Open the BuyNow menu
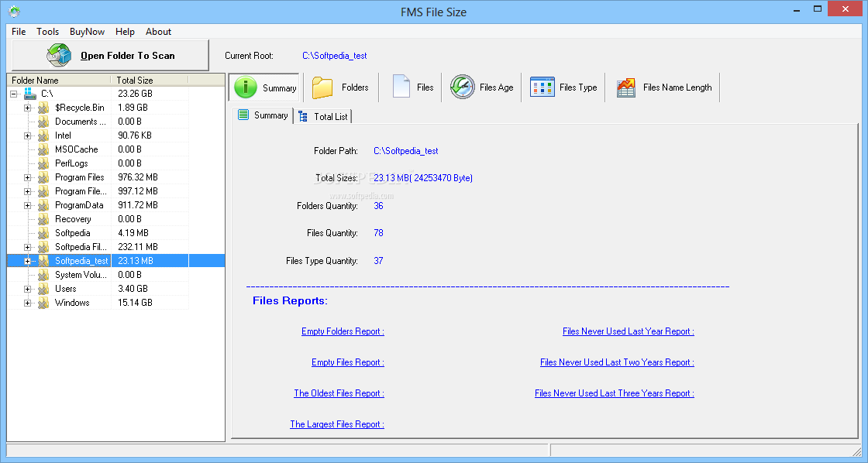Viewport: 868px width, 463px height. coord(87,32)
